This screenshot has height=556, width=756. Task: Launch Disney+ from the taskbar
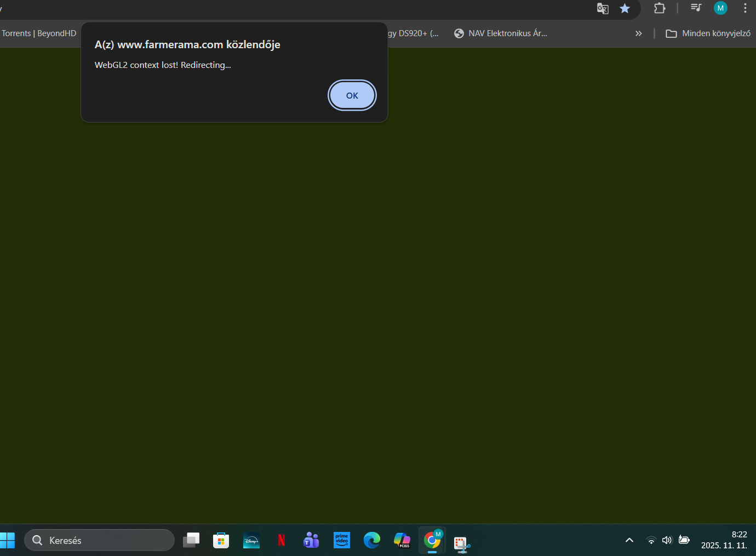point(251,541)
